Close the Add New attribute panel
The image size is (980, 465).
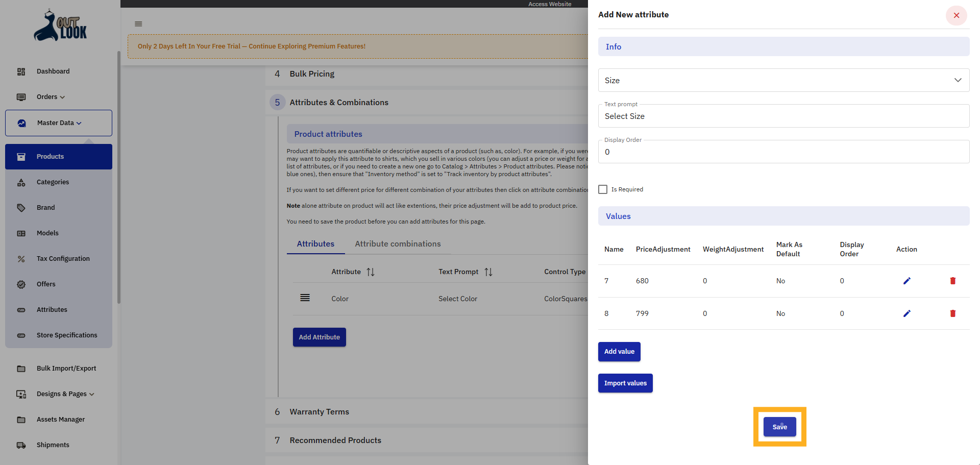[956, 15]
